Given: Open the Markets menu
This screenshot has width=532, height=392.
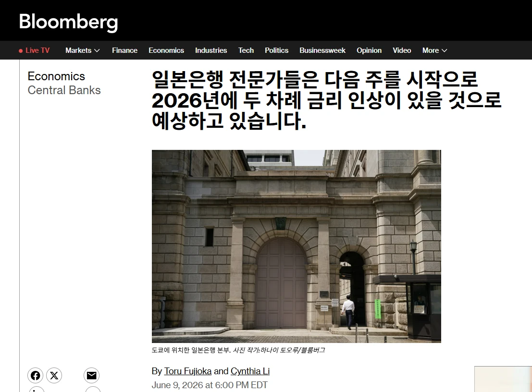Looking at the screenshot, I should pos(83,50).
